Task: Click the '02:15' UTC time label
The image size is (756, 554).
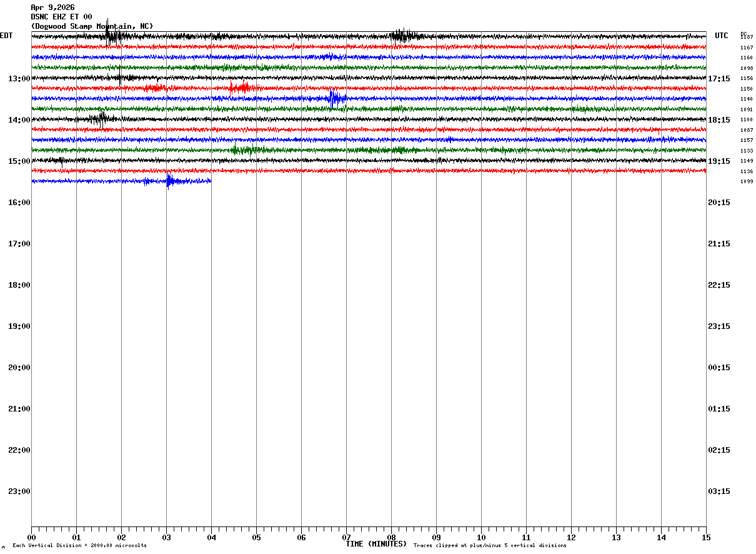Action: coord(719,450)
